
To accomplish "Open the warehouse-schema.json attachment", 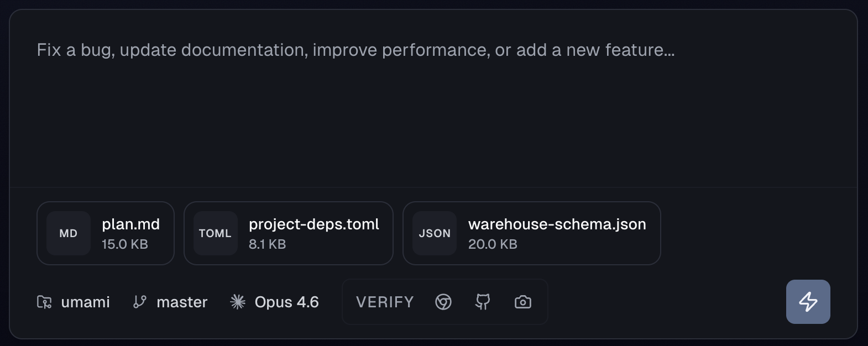I will point(557,224).
